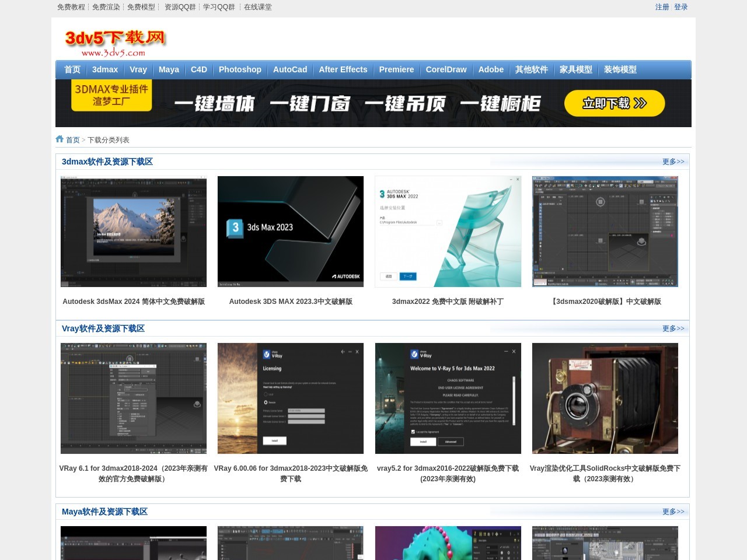Open V-Ray 5 welcome dialog thumbnail
Image resolution: width=747 pixels, height=560 pixels.
pos(448,398)
